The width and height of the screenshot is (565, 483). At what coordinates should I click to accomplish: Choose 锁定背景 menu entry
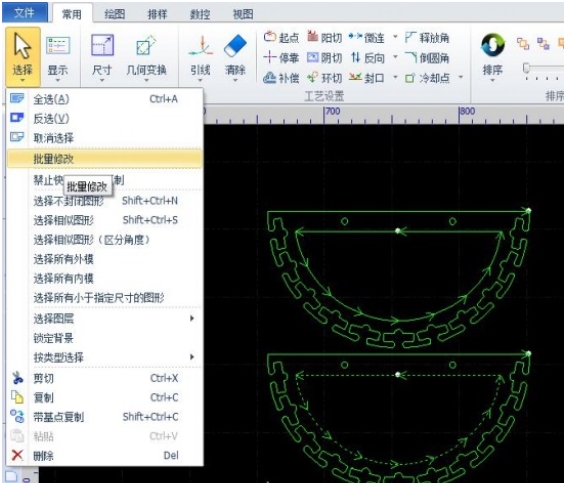(104, 338)
